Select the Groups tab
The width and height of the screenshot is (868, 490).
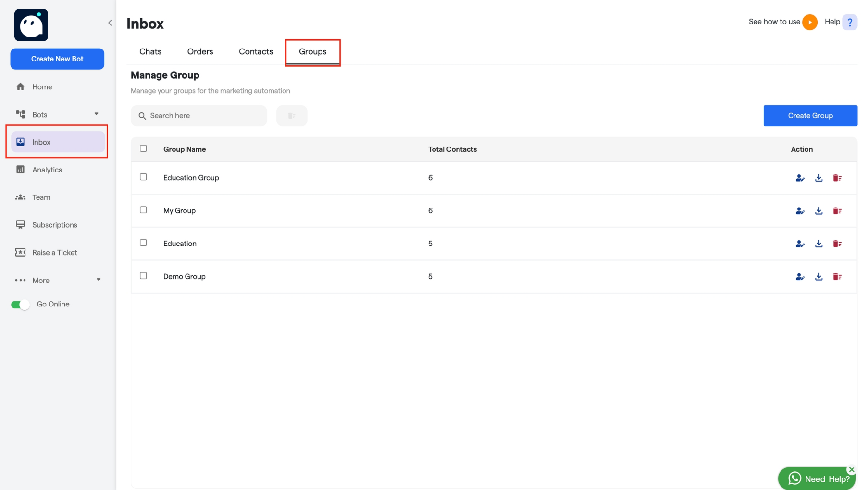[312, 51]
